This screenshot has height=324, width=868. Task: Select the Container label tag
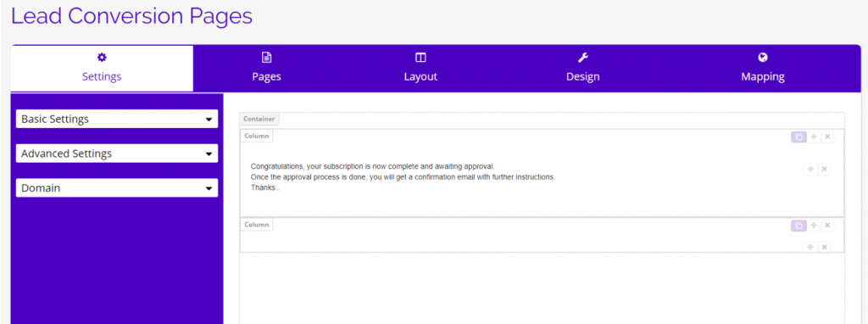(259, 119)
